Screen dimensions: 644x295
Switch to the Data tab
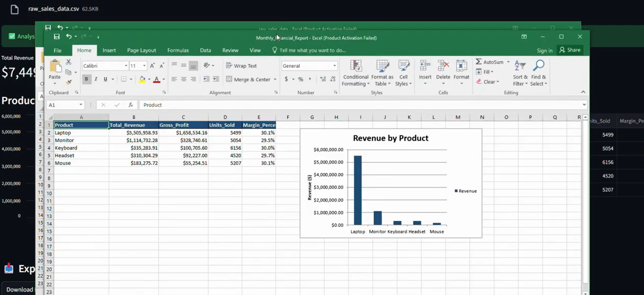click(205, 50)
